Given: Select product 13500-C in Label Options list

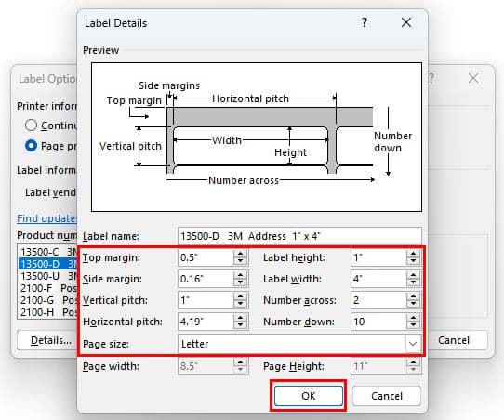Looking at the screenshot, I should click(47, 252).
